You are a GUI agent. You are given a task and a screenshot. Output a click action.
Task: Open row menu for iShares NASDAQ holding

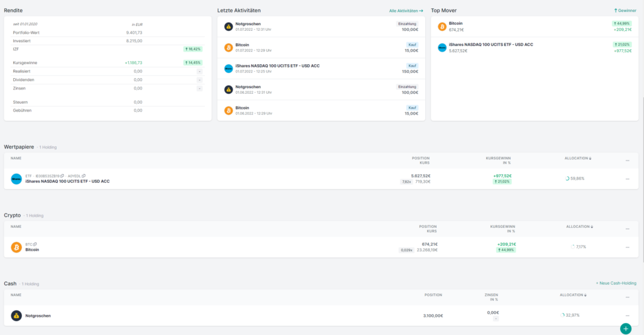pyautogui.click(x=627, y=179)
